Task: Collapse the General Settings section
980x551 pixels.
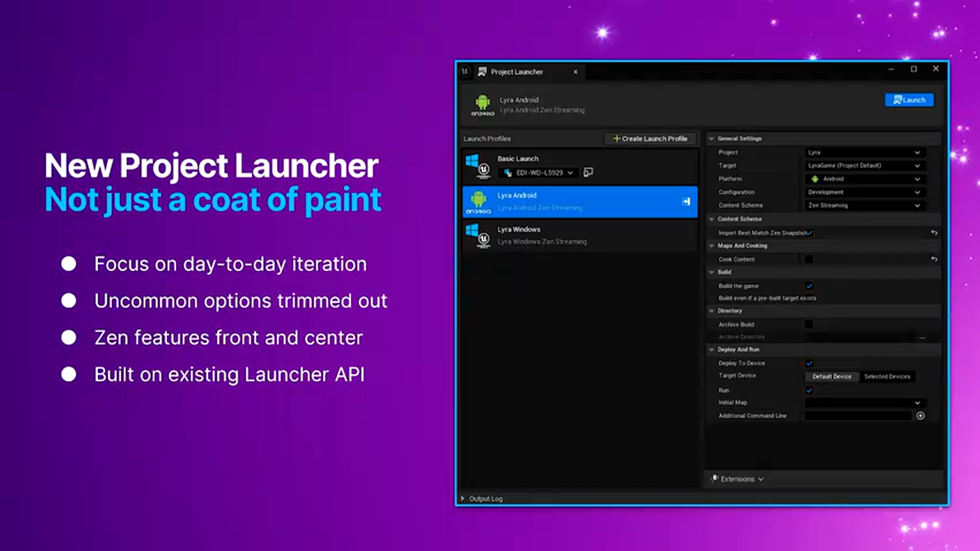Action: click(712, 139)
